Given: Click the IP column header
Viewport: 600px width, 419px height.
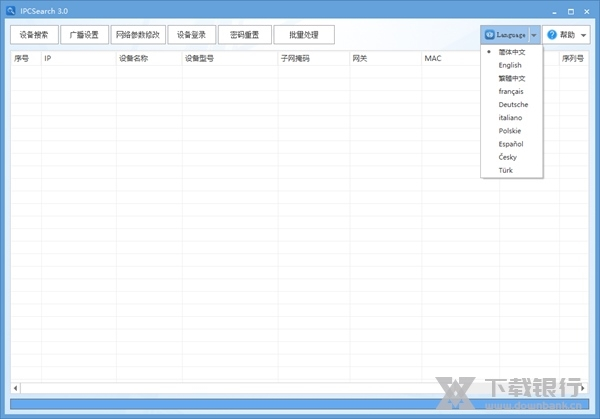Looking at the screenshot, I should 79,59.
